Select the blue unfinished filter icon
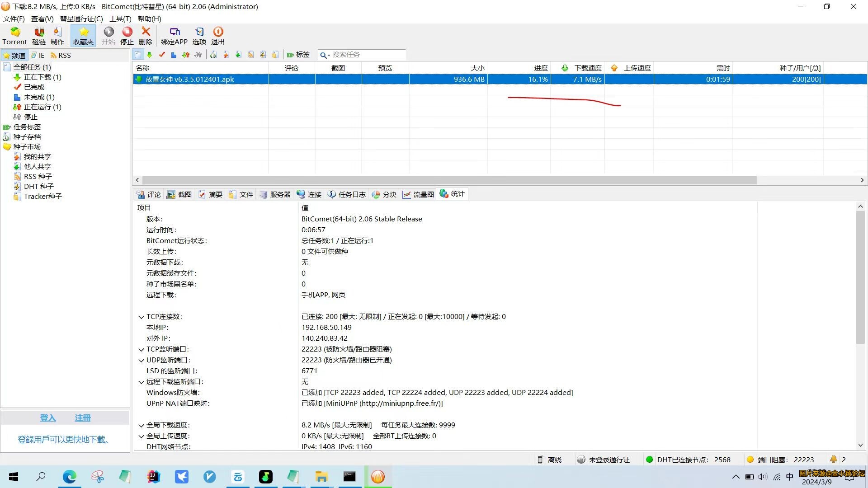This screenshot has height=488, width=868. tap(174, 55)
